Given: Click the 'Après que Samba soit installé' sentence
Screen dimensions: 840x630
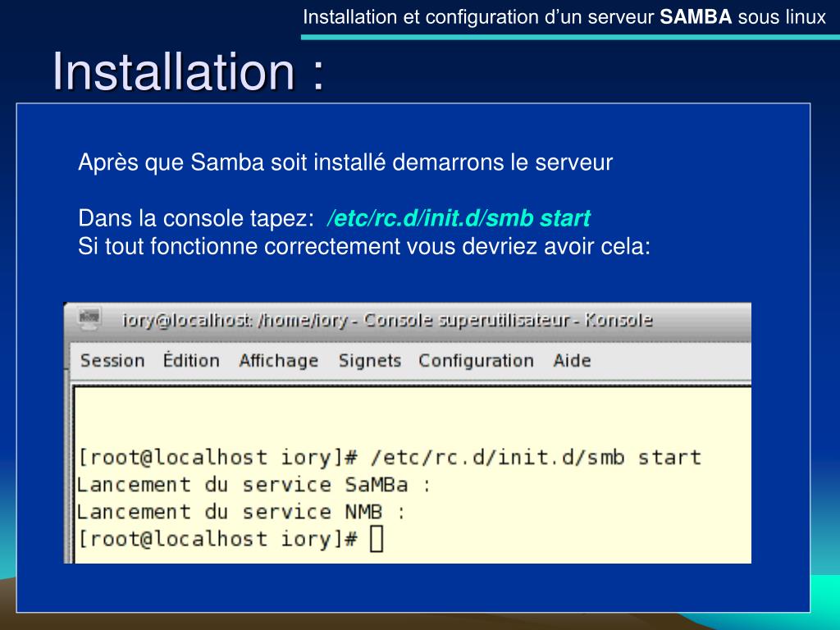Looking at the screenshot, I should point(345,162).
